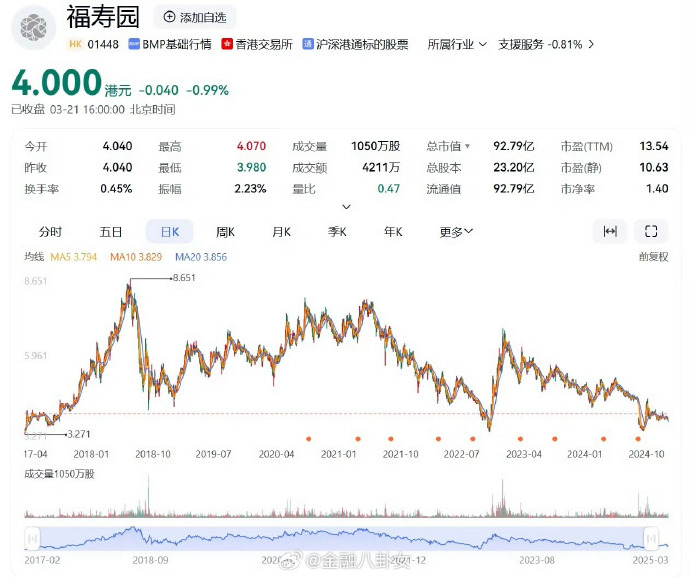The width and height of the screenshot is (690, 577).
Task: Click the 总股本 value 23.20亿
Action: (514, 167)
